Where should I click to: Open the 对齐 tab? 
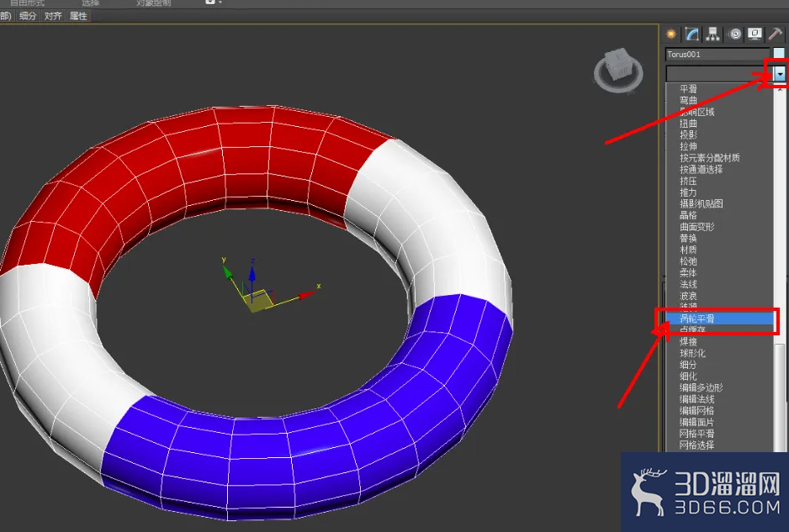53,16
